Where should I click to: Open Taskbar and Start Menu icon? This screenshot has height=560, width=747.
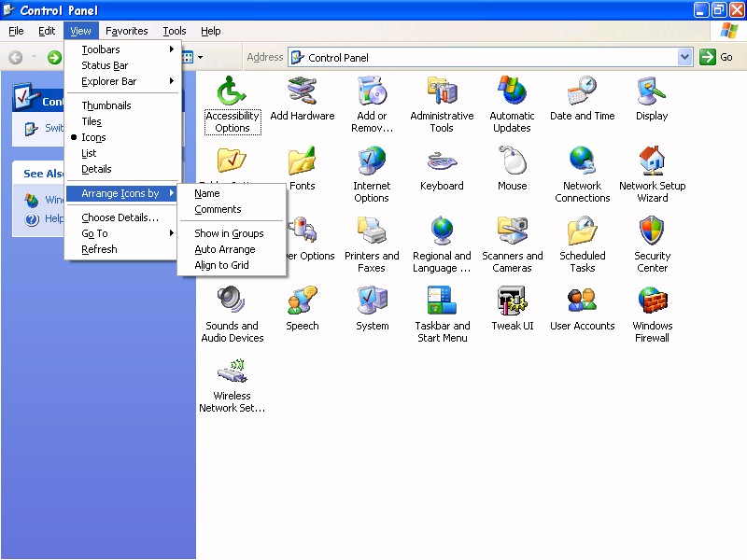(442, 315)
